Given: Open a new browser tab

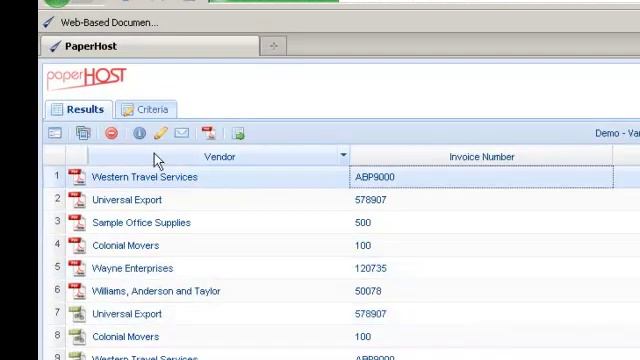Looking at the screenshot, I should tap(273, 46).
